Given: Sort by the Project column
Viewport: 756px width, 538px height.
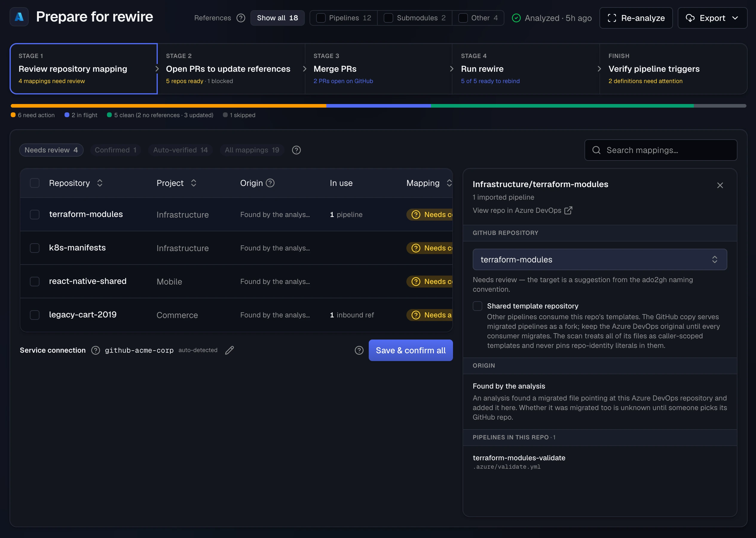Looking at the screenshot, I should [x=176, y=183].
